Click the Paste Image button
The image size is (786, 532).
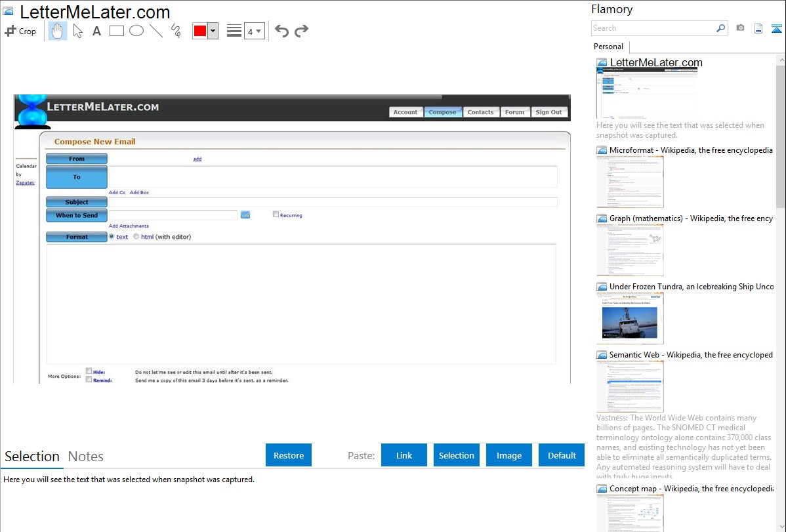(x=508, y=455)
